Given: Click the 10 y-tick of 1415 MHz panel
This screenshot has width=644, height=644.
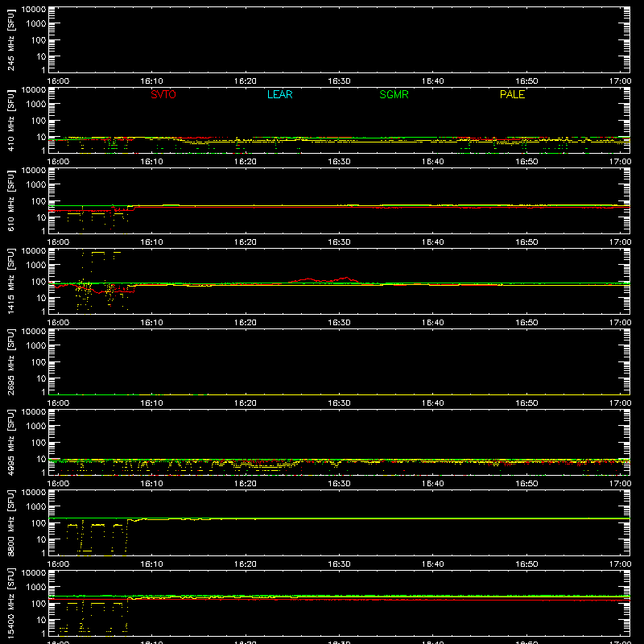Looking at the screenshot, I should [41, 298].
